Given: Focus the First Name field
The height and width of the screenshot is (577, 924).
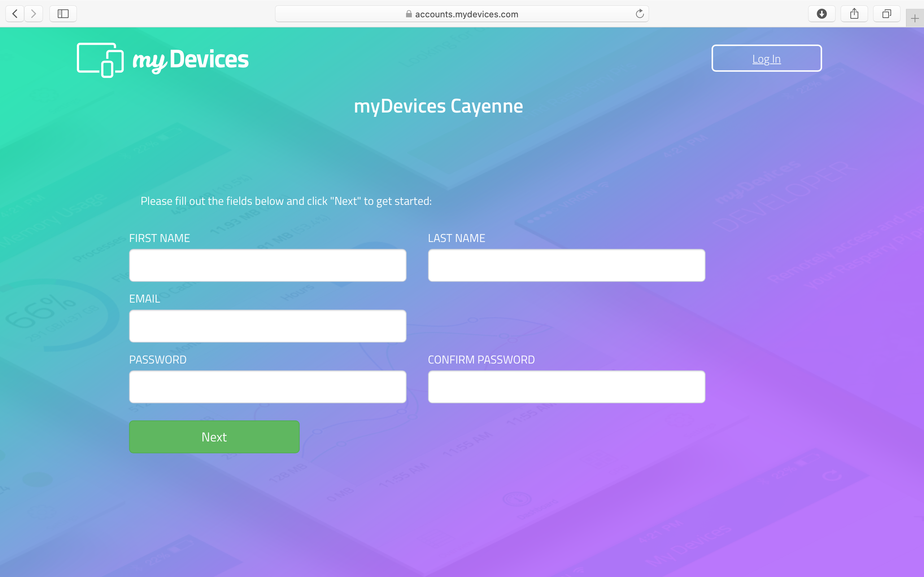Looking at the screenshot, I should 268,266.
